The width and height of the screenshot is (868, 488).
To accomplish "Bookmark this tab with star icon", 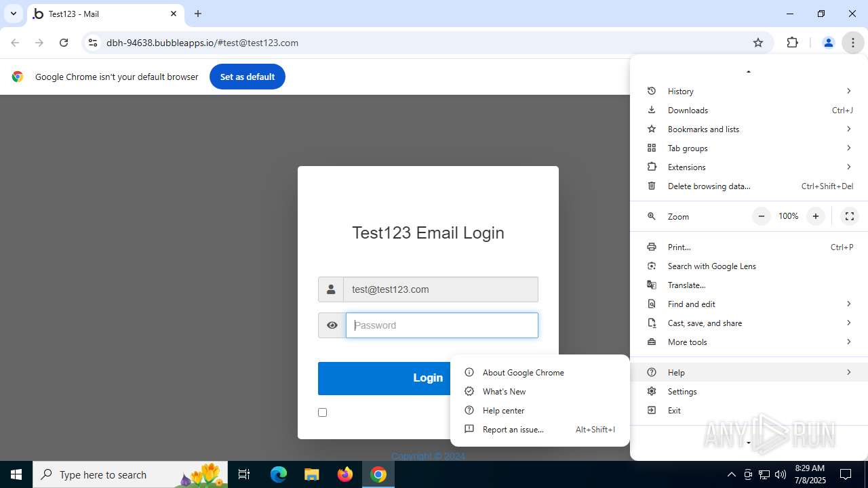I will pyautogui.click(x=758, y=43).
